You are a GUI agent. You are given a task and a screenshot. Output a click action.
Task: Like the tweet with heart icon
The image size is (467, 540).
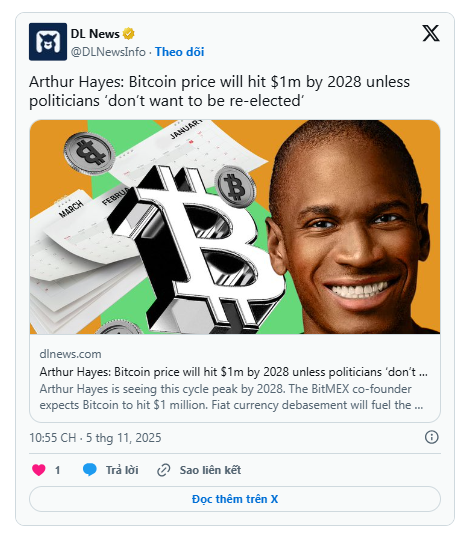click(39, 470)
